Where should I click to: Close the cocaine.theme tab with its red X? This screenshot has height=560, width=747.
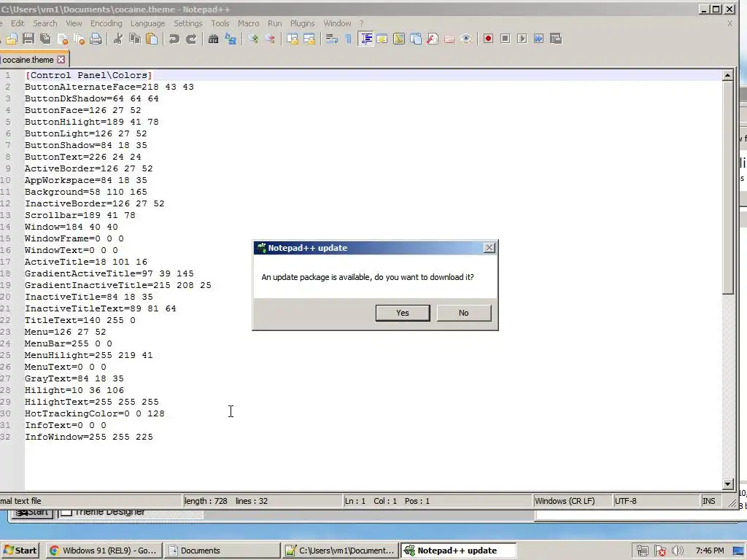tap(61, 60)
